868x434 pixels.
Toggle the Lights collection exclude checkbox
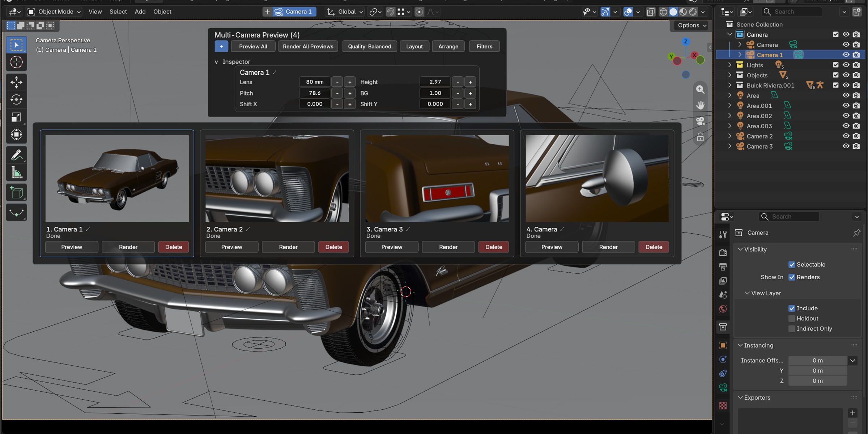(x=835, y=65)
